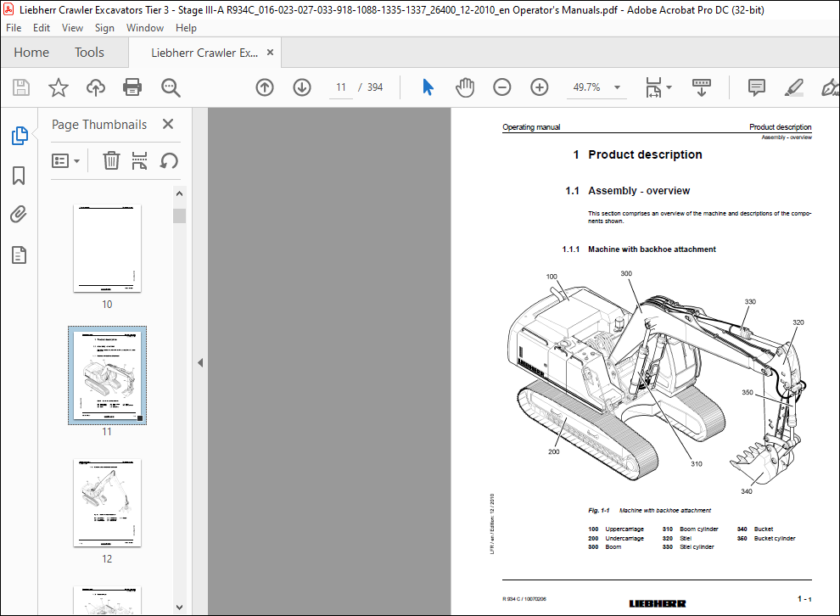Click the Save file icon

[x=21, y=87]
